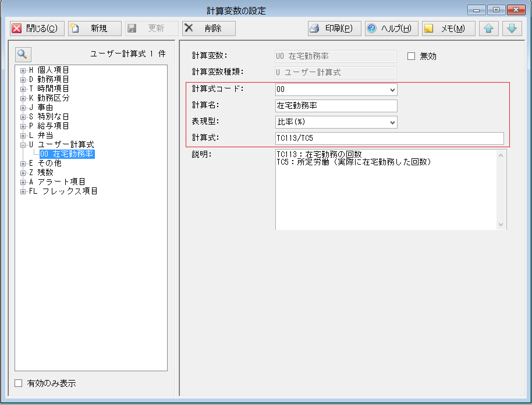Toggle the 有効のみ表示 checkbox
Image resolution: width=532 pixels, height=405 pixels.
coord(19,383)
